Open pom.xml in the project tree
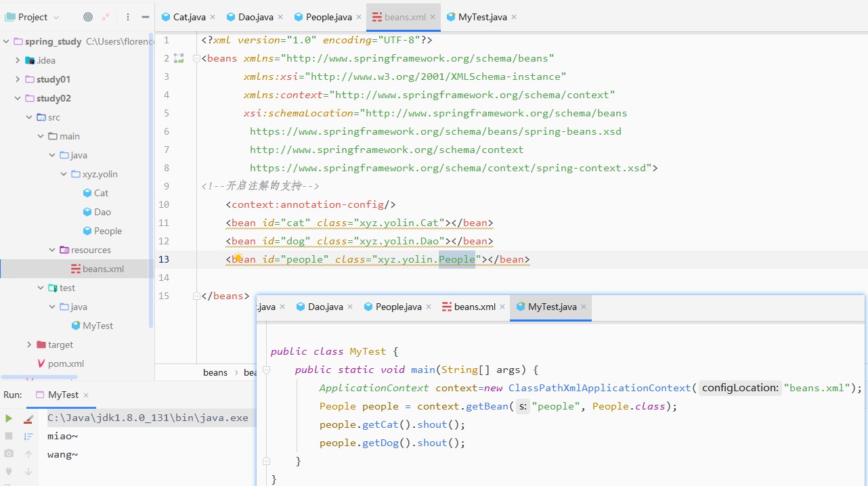 66,363
